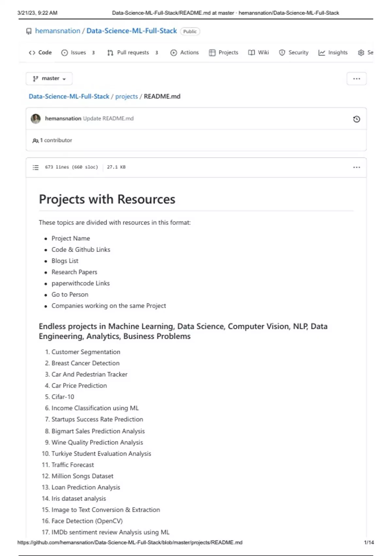Click the Wiki book icon
The height and width of the screenshot is (556, 392).
251,53
